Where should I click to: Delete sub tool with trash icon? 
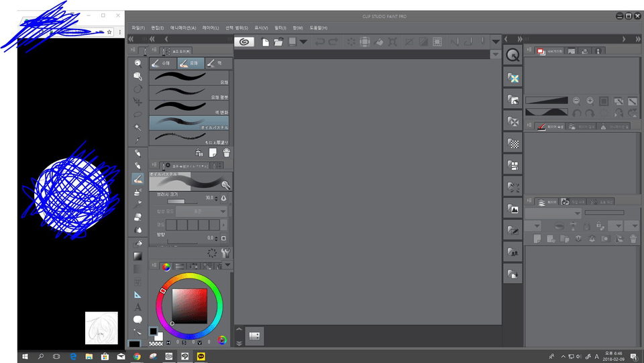(226, 153)
